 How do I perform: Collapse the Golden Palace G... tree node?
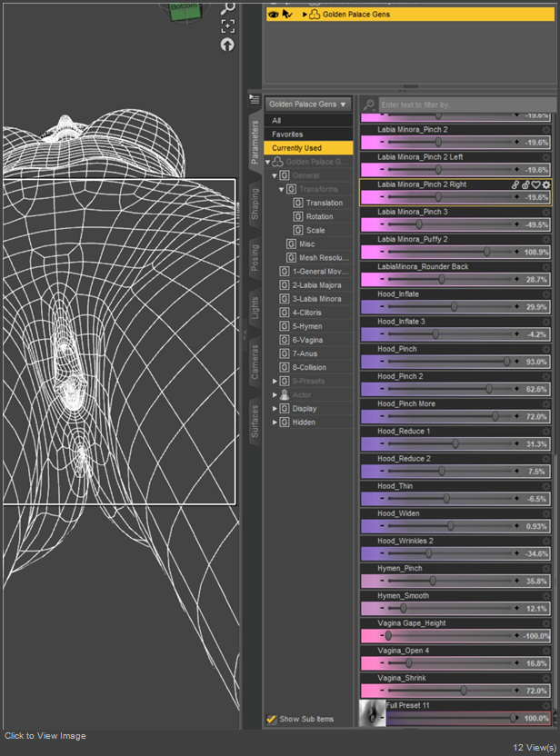point(267,162)
